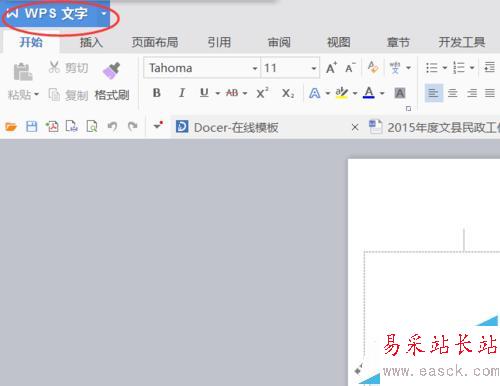Undo the last action
This screenshot has width=500, height=386.
click(x=112, y=126)
